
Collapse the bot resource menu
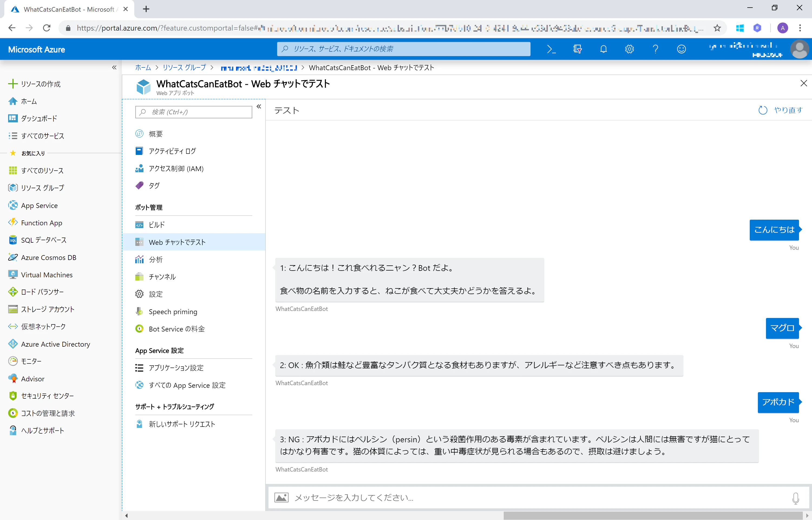tap(259, 107)
